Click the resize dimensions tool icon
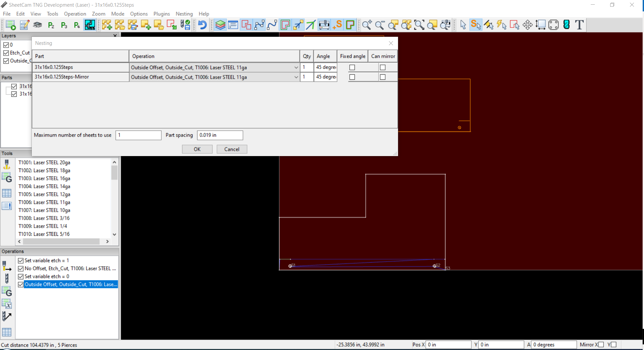 point(541,25)
